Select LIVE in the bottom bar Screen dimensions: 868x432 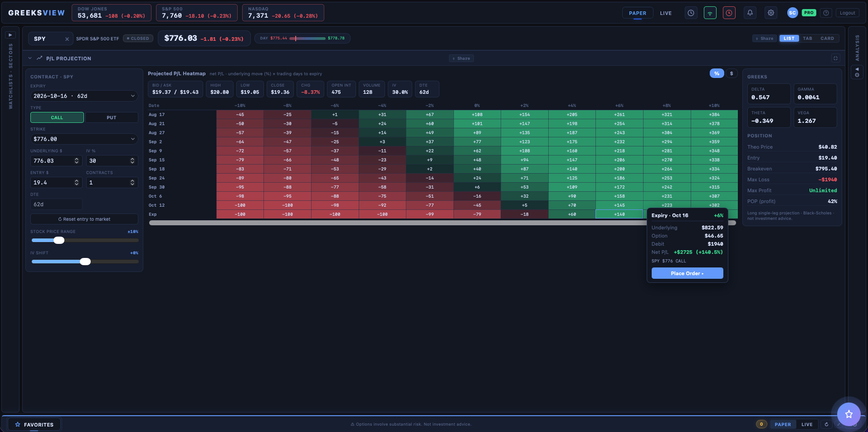click(807, 424)
